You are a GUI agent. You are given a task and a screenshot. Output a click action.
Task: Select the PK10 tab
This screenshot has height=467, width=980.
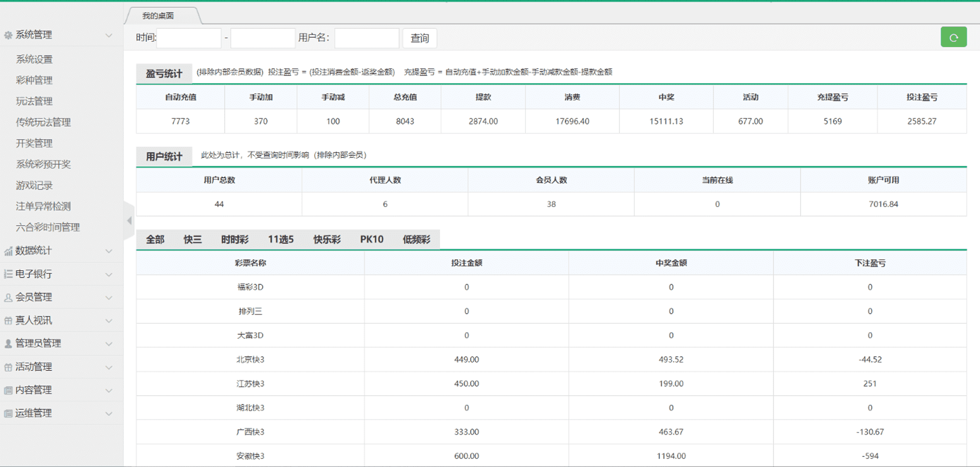coord(371,240)
